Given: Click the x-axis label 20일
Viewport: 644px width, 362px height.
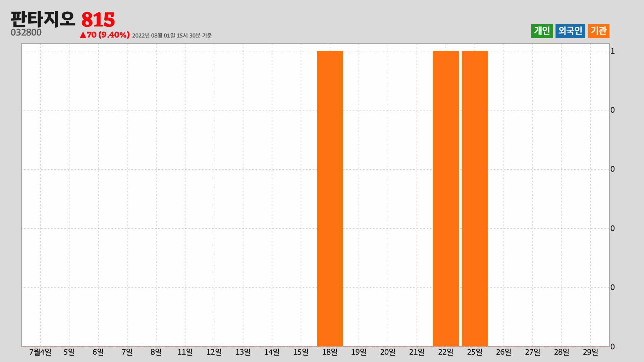Looking at the screenshot, I should coord(388,352).
